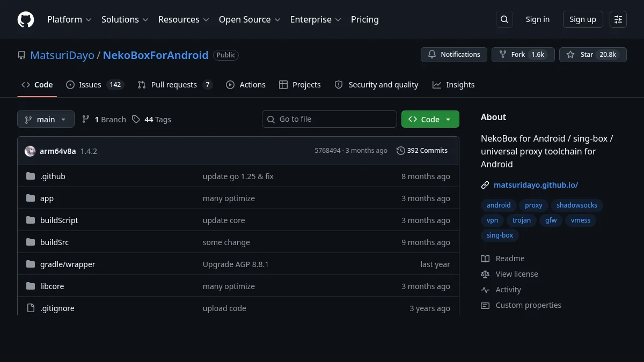This screenshot has width=644, height=362.
Task: Click the Sign up button
Action: pyautogui.click(x=583, y=19)
